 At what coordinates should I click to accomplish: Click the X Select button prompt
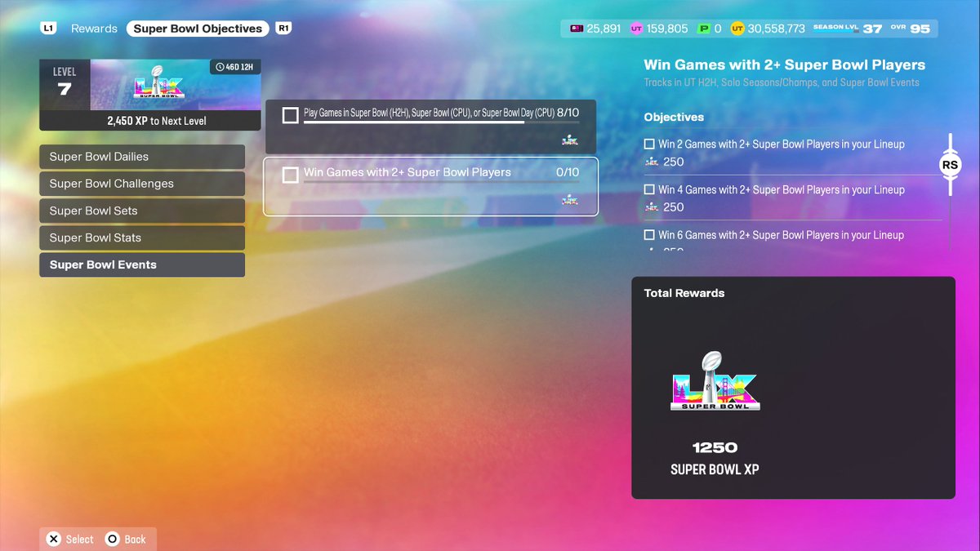click(70, 540)
